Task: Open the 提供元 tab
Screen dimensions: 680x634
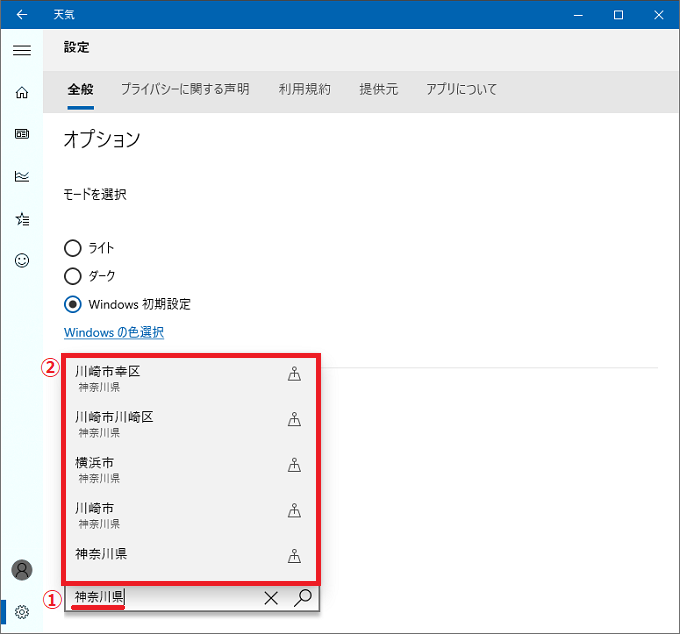Action: coord(379,89)
